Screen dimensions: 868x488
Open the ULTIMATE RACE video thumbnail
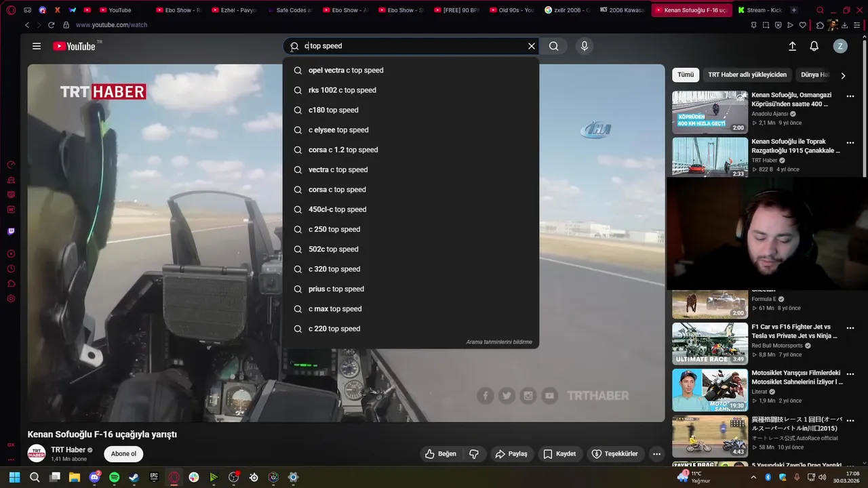click(x=710, y=344)
